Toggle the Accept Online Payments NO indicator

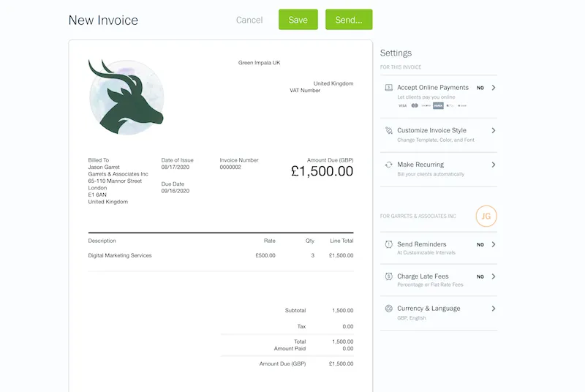click(x=480, y=88)
